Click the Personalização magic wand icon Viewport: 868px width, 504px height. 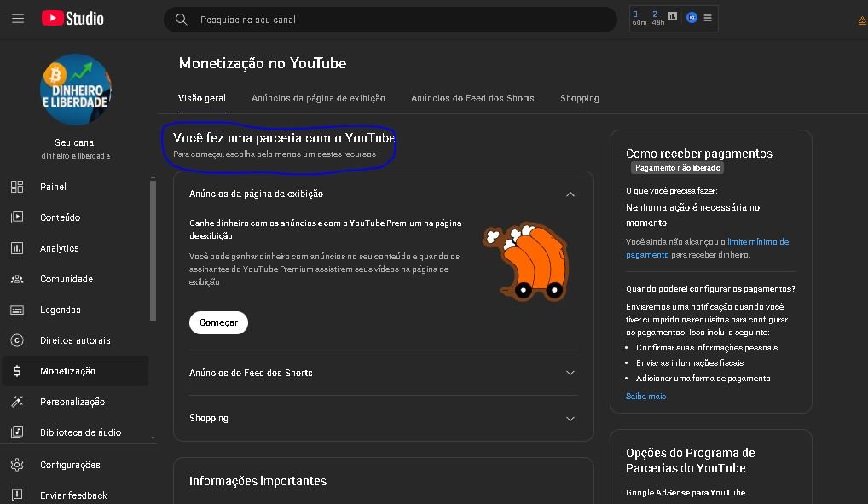tap(17, 402)
